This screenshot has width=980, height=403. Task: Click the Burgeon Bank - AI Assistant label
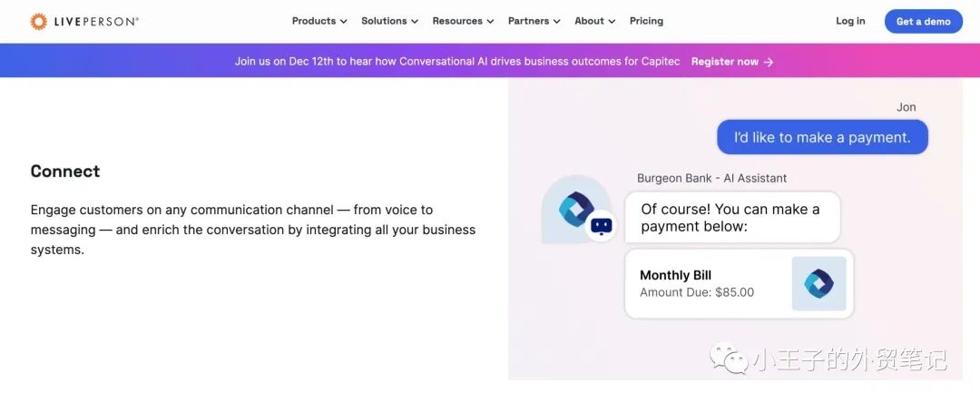click(x=712, y=178)
